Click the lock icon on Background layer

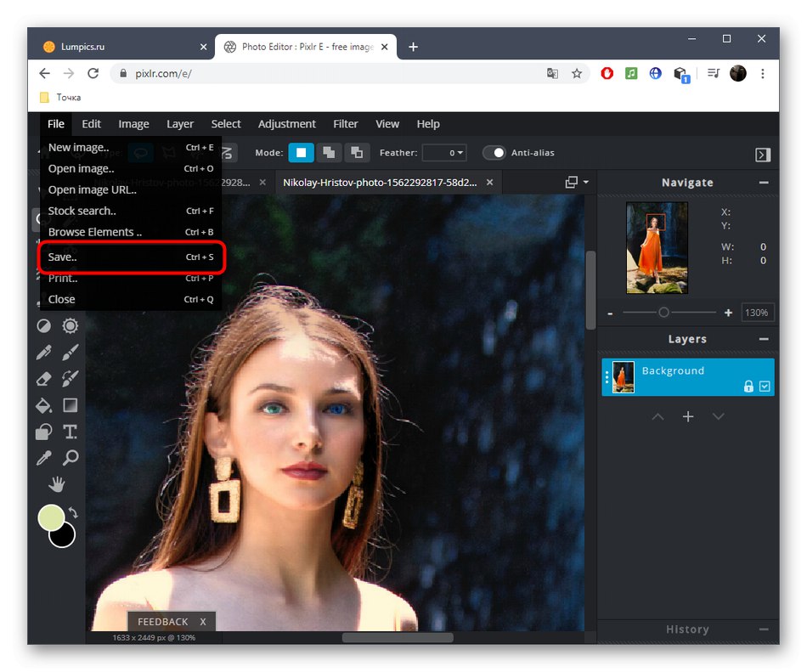tap(748, 386)
